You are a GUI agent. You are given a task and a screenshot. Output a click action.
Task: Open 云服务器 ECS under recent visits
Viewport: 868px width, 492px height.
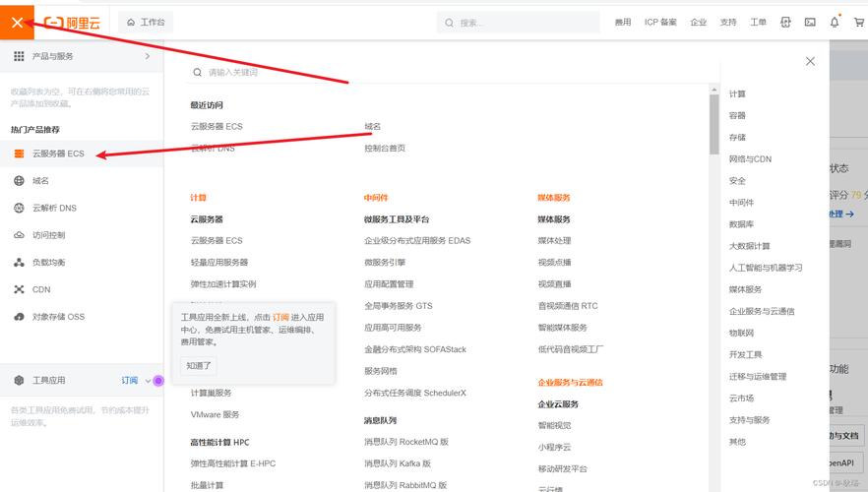click(217, 126)
